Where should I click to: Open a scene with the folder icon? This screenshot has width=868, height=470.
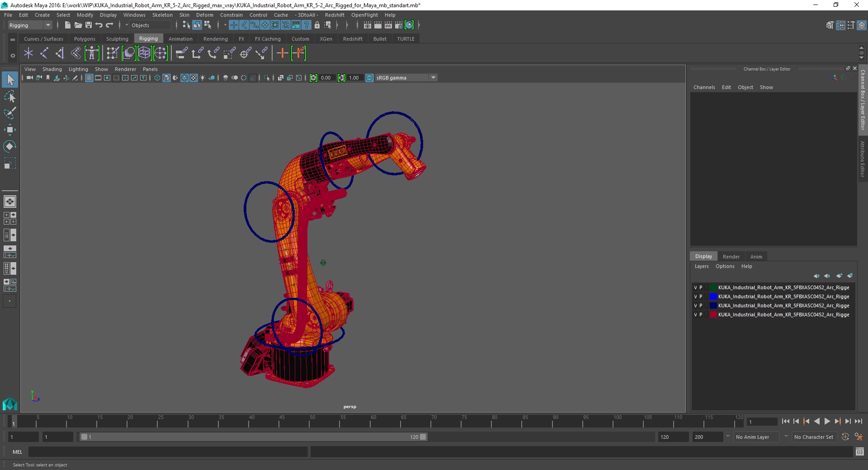(78, 25)
